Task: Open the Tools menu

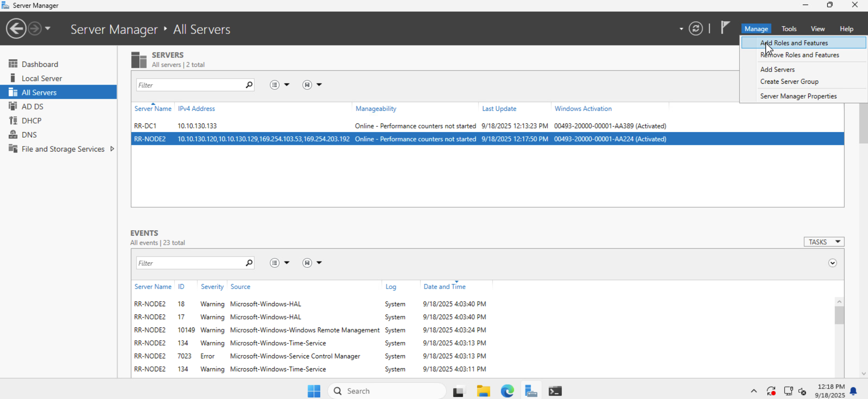Action: pyautogui.click(x=789, y=28)
